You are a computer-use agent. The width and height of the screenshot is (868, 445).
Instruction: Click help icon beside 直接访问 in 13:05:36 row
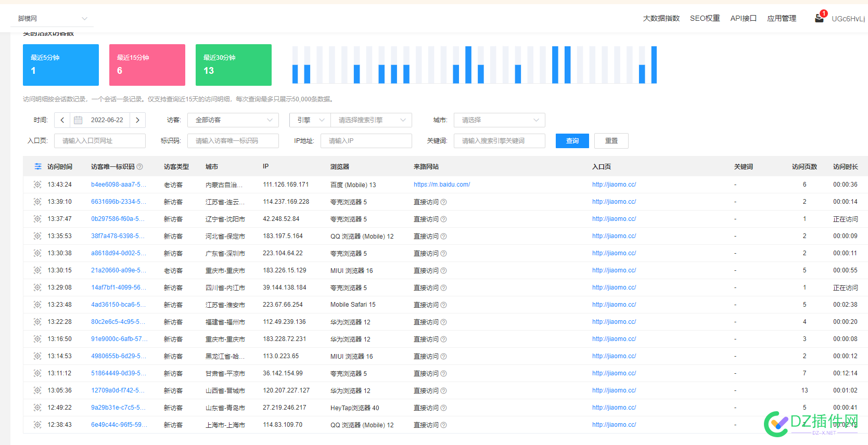[443, 391]
